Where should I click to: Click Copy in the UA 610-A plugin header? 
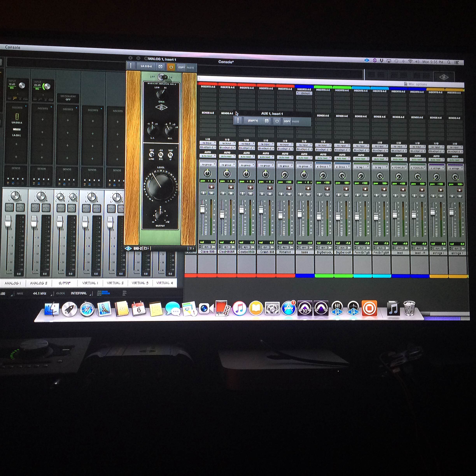pos(181,67)
